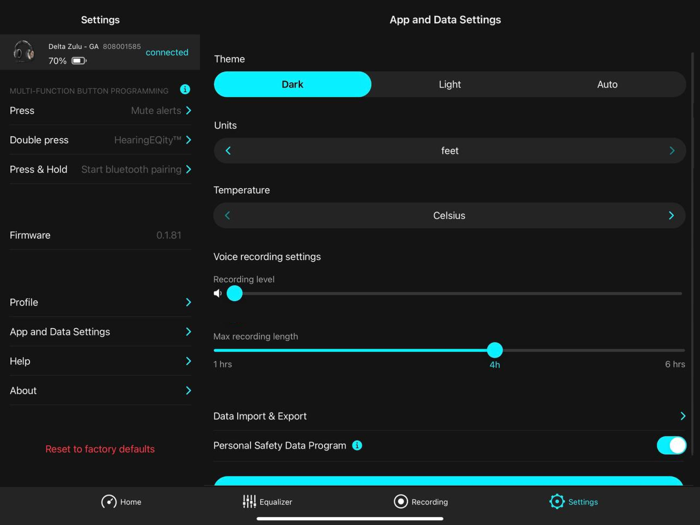Screen dimensions: 700x525
Task: Click the serial number 808001585
Action: 122,46
